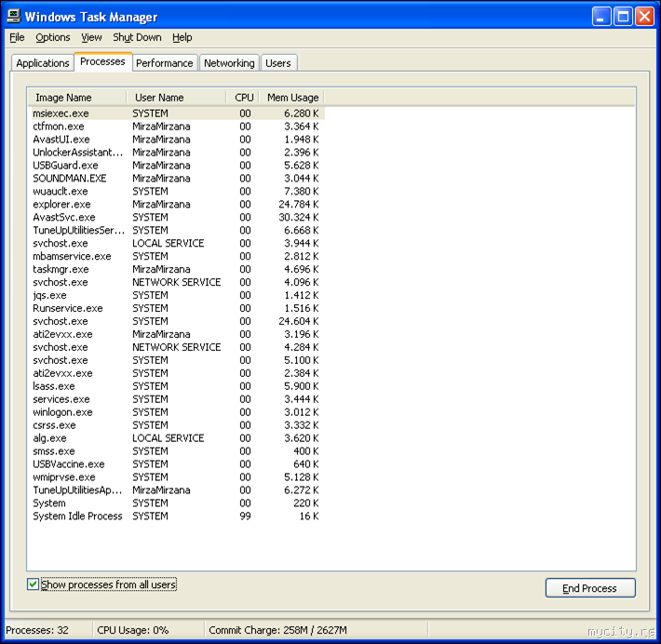Click the 99 CPU value
The image size is (661, 644).
(x=246, y=517)
